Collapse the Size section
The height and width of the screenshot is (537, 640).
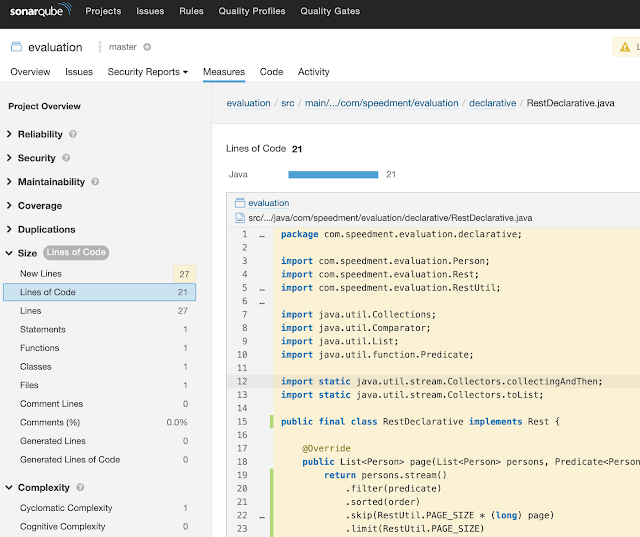[x=27, y=253]
